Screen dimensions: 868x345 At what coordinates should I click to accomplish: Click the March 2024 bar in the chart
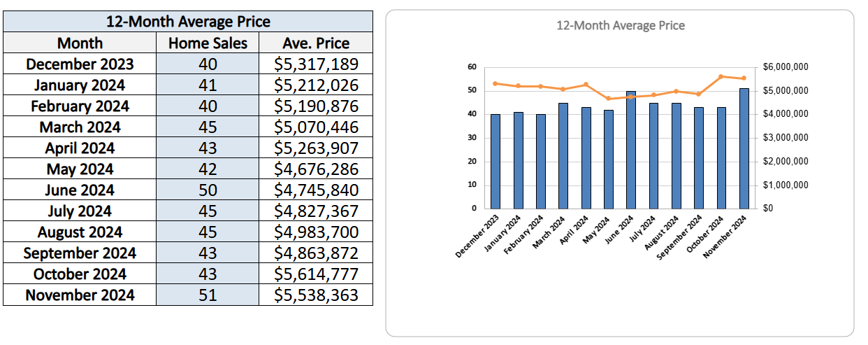tap(563, 155)
